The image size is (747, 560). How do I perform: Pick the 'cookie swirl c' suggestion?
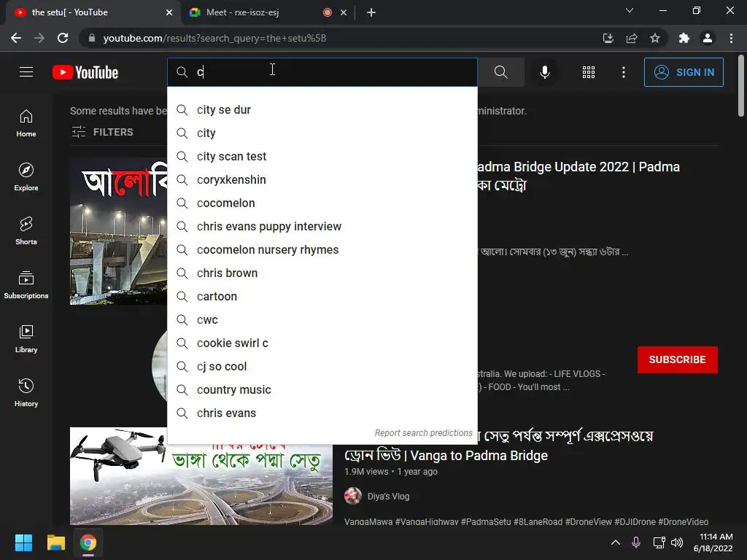(x=322, y=343)
